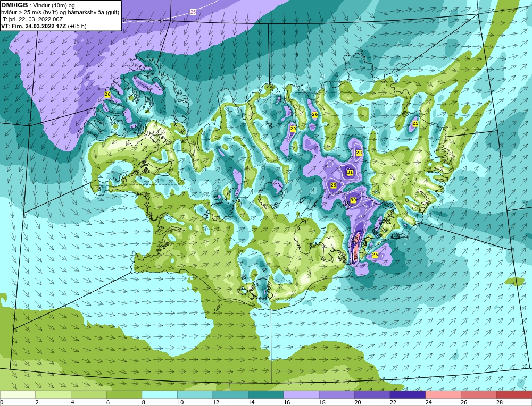Click the '(+65 h)' forecast offset text
Viewport: 532px width, 406px height.
(x=77, y=26)
